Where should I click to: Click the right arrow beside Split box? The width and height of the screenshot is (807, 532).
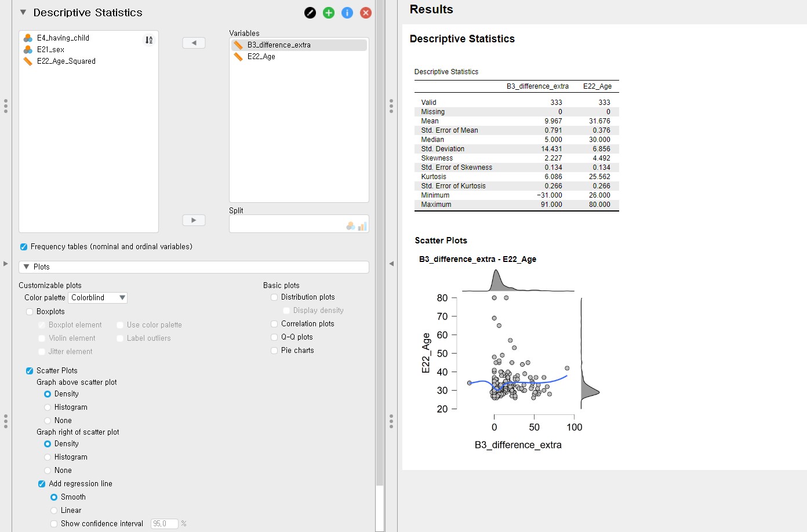click(194, 220)
